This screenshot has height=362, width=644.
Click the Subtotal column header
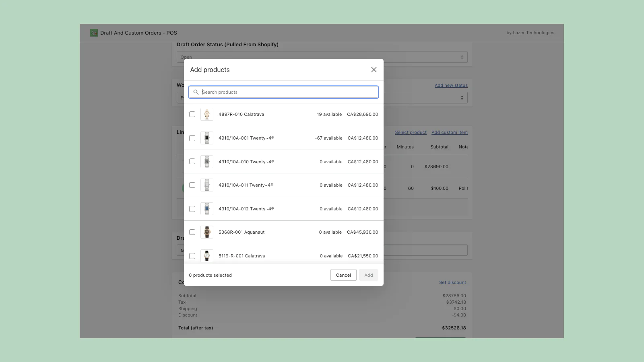[x=439, y=147]
